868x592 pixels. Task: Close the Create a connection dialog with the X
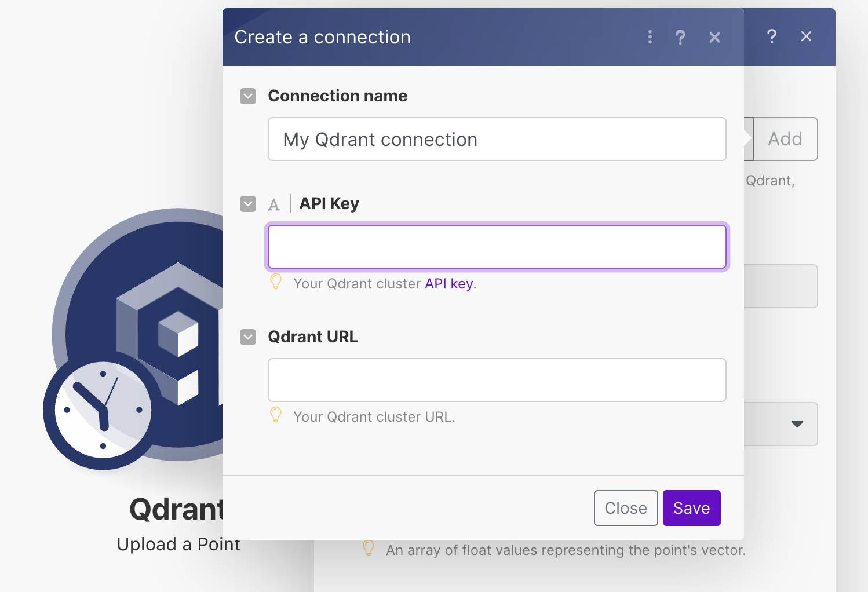coord(714,37)
